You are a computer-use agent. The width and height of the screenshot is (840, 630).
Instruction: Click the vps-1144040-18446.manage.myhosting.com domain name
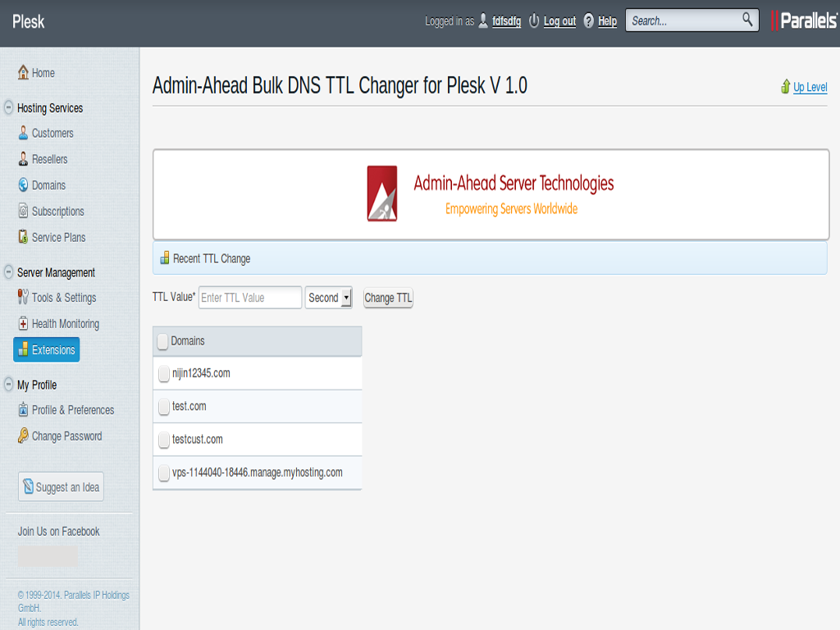pos(257,472)
